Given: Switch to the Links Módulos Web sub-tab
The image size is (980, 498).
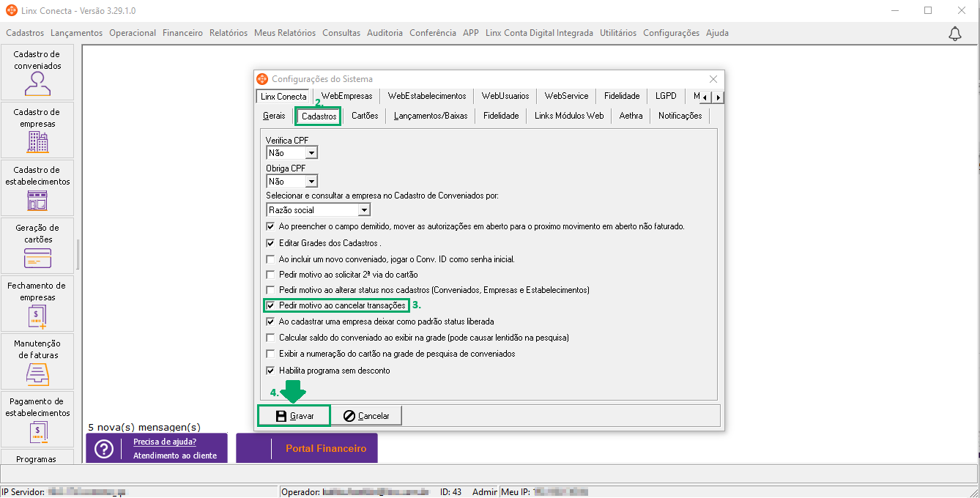Looking at the screenshot, I should coord(569,116).
